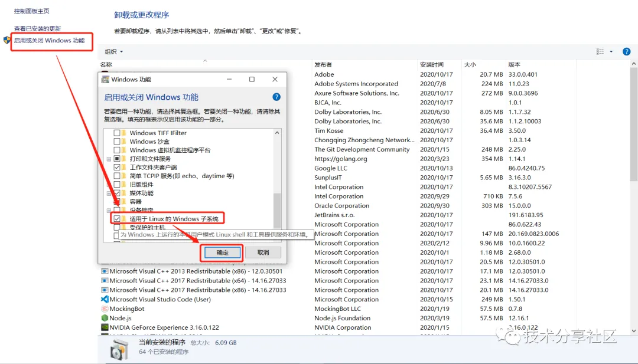Viewport: 638px width, 364px height.
Task: Enable the 简单 TCPIP 服务 checkbox
Action: click(x=117, y=176)
